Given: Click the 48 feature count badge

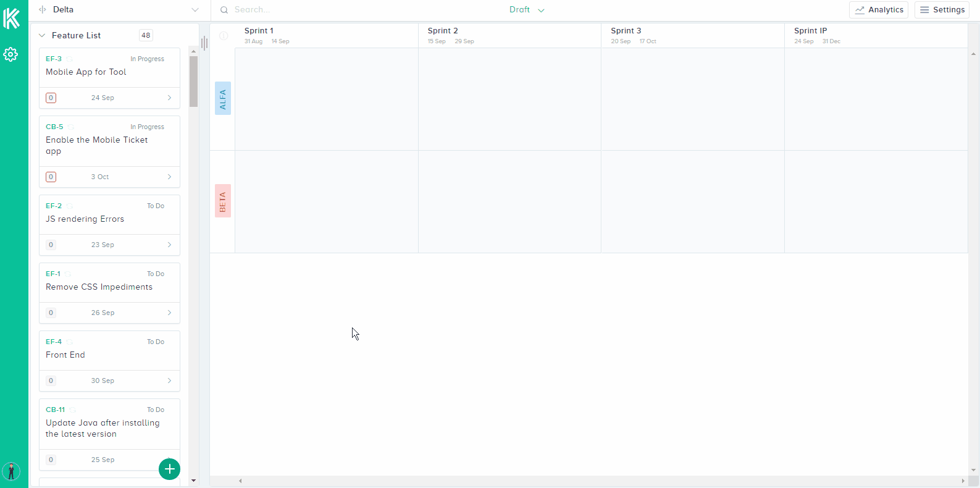Looking at the screenshot, I should (146, 35).
